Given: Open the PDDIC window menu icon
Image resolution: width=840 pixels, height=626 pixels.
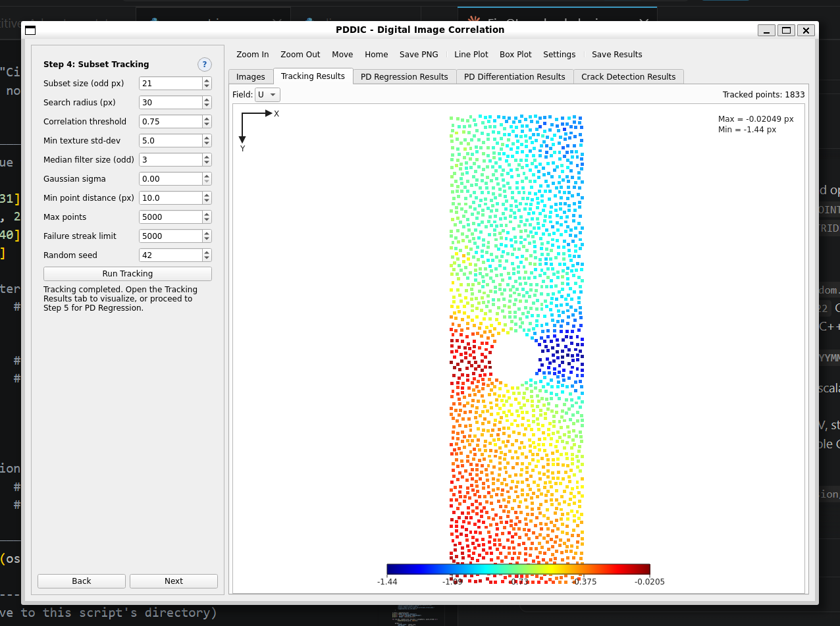Looking at the screenshot, I should coord(30,30).
